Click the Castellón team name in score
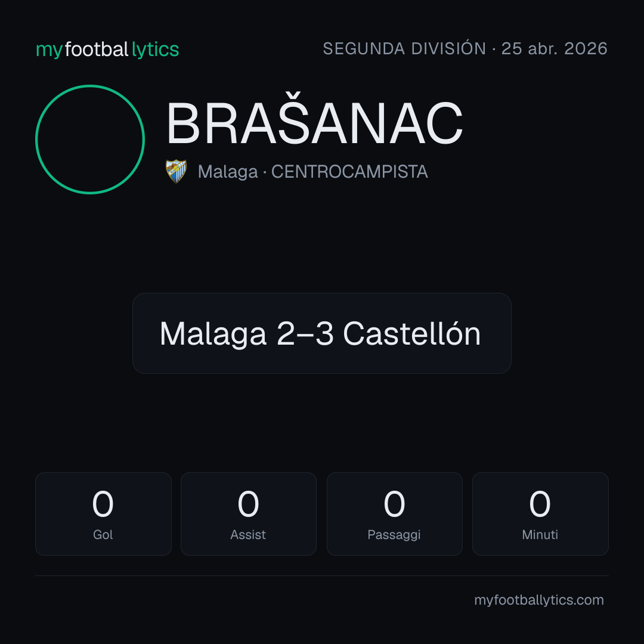 point(411,333)
